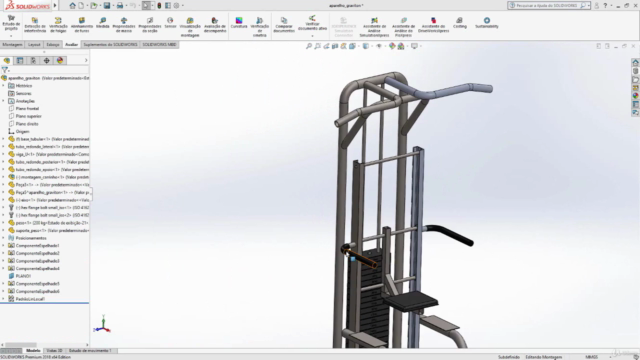
Task: Show Curvatura analysis
Action: coord(239,23)
